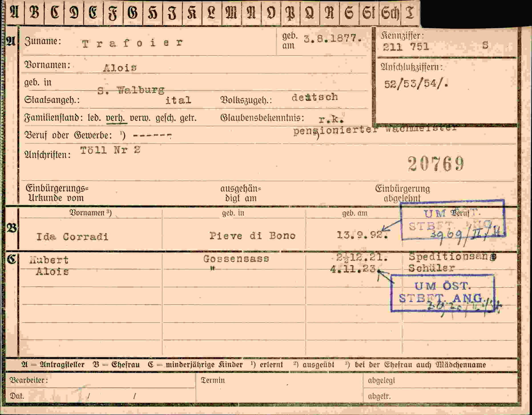Click the Volkszugeh. value deutsch
Viewport: 532px width, 415px height.
(x=315, y=97)
